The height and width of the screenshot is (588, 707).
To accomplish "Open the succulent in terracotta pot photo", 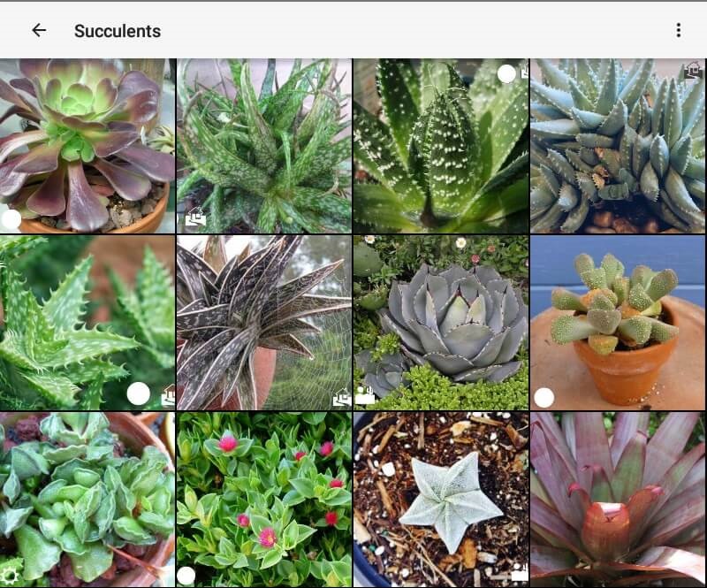I will click(x=618, y=323).
